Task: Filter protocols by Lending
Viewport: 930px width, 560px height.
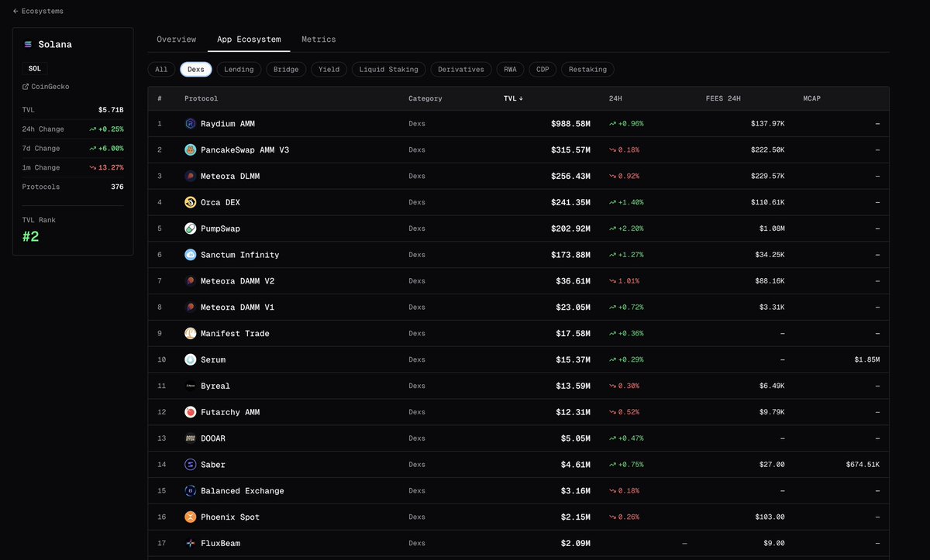Action: click(x=239, y=70)
